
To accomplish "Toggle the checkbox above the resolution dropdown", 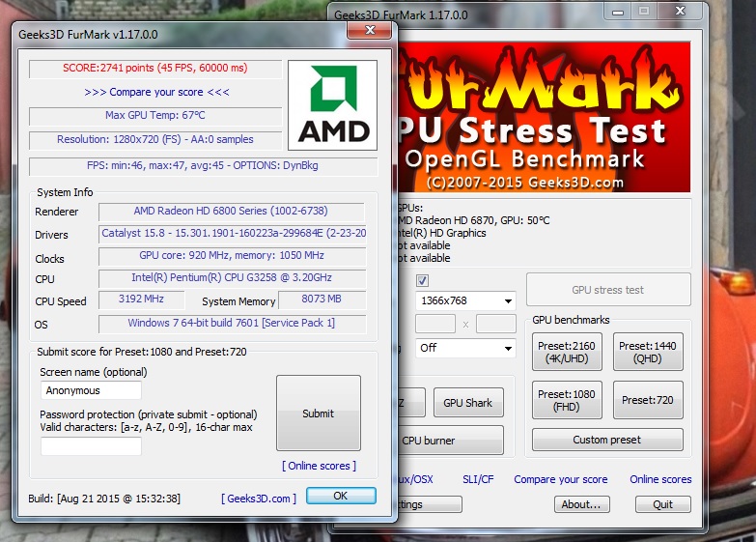I will tap(422, 280).
